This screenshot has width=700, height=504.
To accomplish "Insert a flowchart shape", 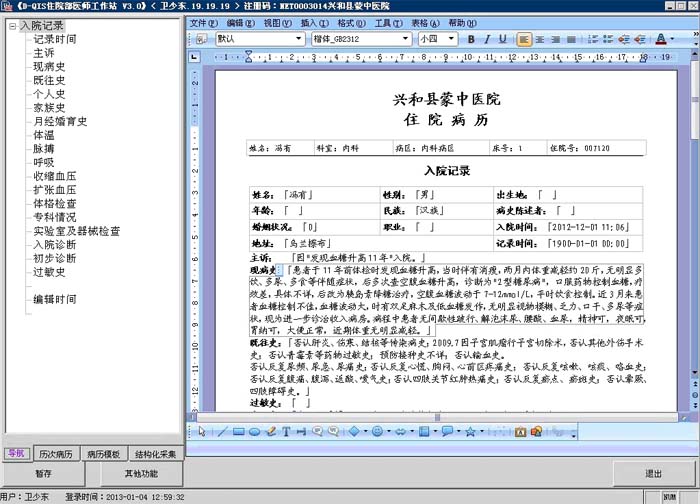I will click(x=424, y=431).
